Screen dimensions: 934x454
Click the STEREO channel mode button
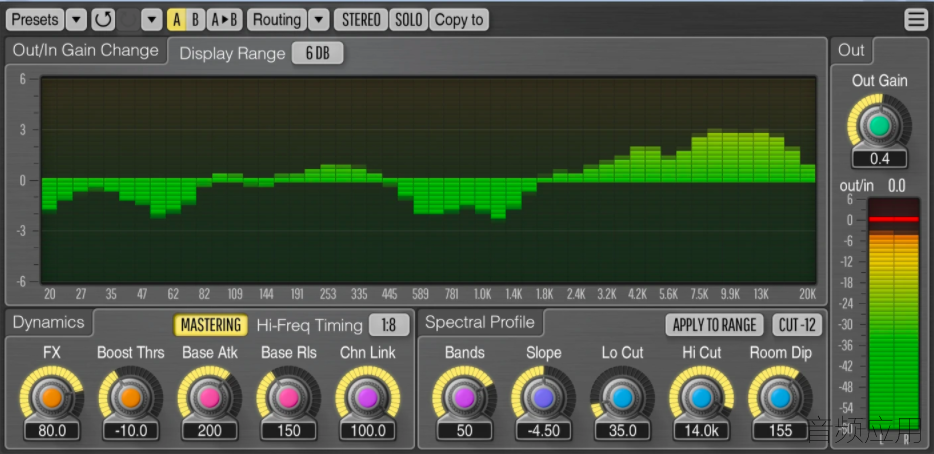pos(361,20)
